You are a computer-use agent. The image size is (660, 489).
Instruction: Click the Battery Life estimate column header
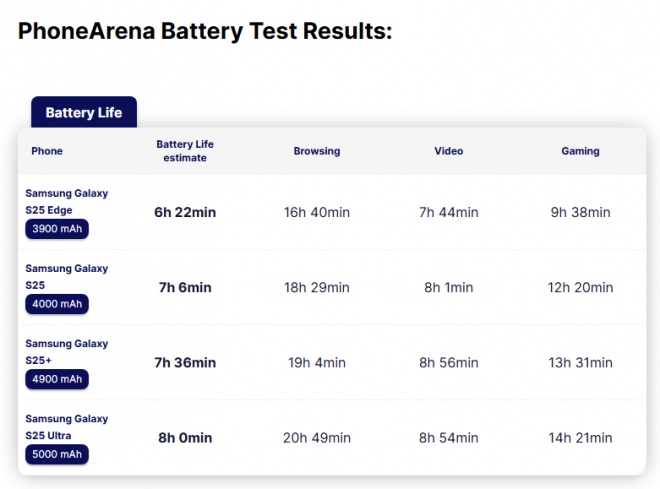click(x=185, y=151)
